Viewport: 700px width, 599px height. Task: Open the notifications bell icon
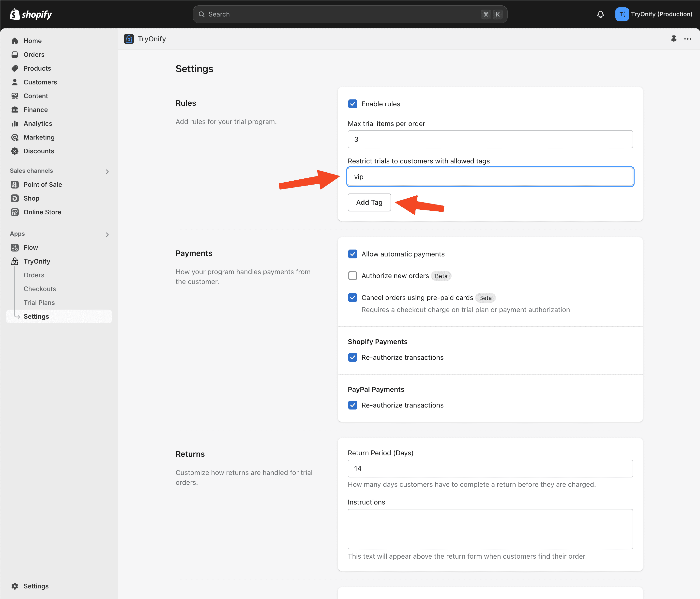point(600,14)
